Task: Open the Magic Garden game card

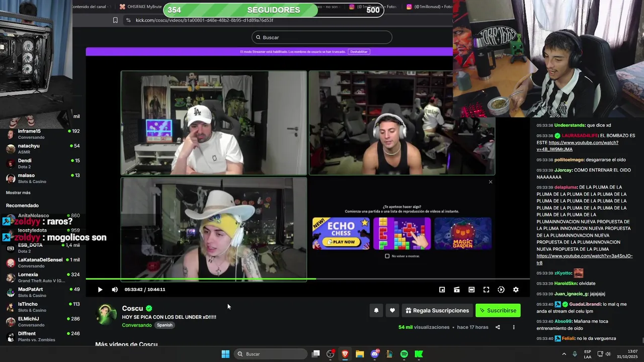Action: 463,233
